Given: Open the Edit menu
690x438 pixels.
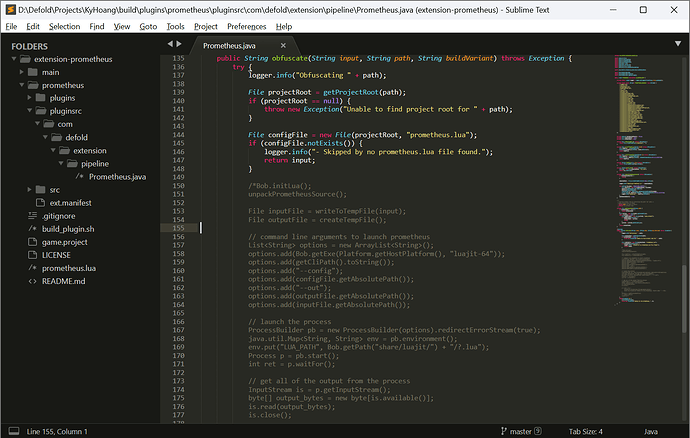Looking at the screenshot, I should (x=33, y=26).
